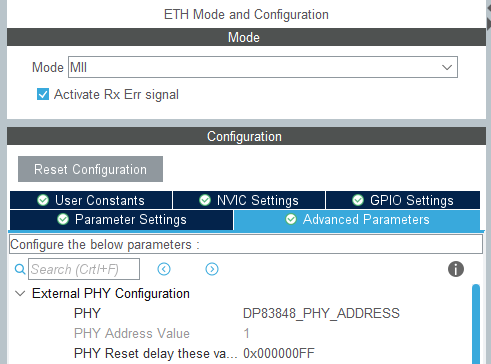491x364 pixels.
Task: Focus the Search (Crtl+F) input field
Action: pos(84,269)
